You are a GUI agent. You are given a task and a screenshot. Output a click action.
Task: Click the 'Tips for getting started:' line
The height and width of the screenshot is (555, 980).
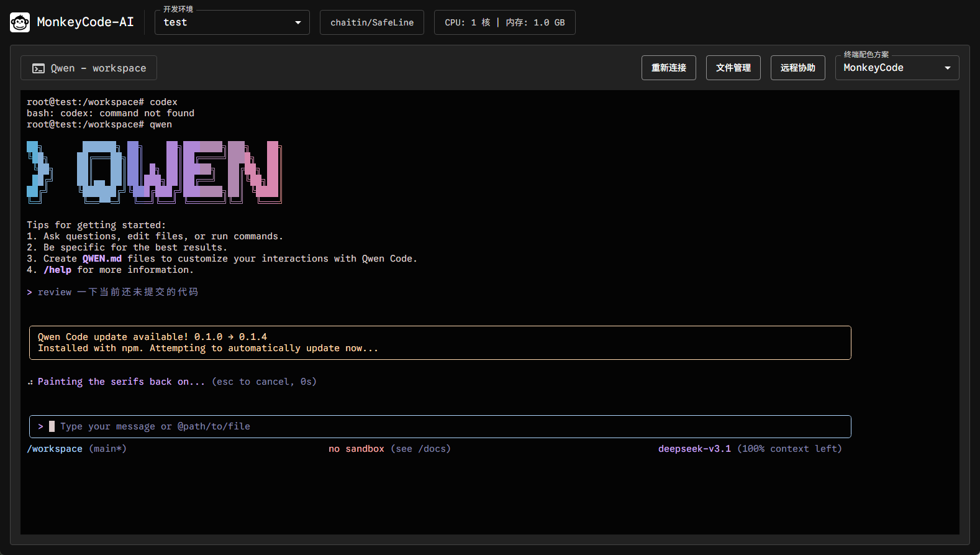point(96,225)
